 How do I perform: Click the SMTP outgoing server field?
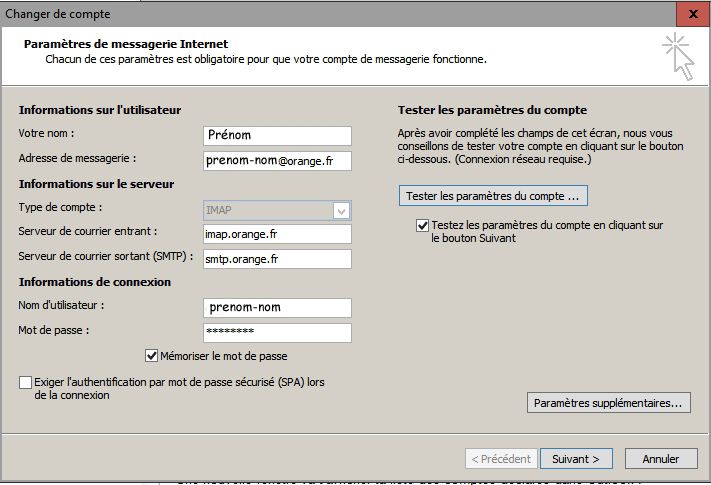point(276,259)
